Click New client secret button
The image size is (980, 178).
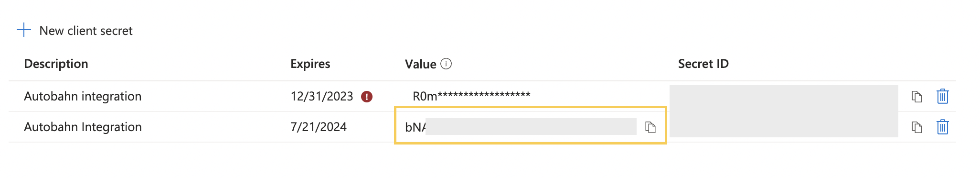tap(75, 31)
